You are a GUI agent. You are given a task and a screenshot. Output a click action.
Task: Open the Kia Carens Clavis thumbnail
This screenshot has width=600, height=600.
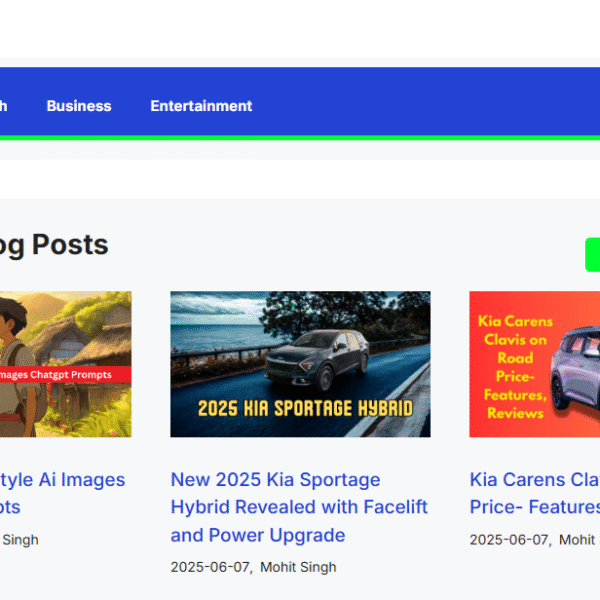[x=535, y=364]
